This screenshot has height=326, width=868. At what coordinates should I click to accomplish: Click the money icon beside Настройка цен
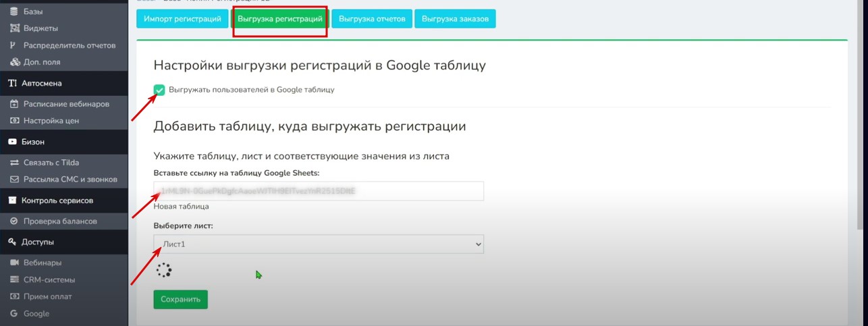click(14, 121)
